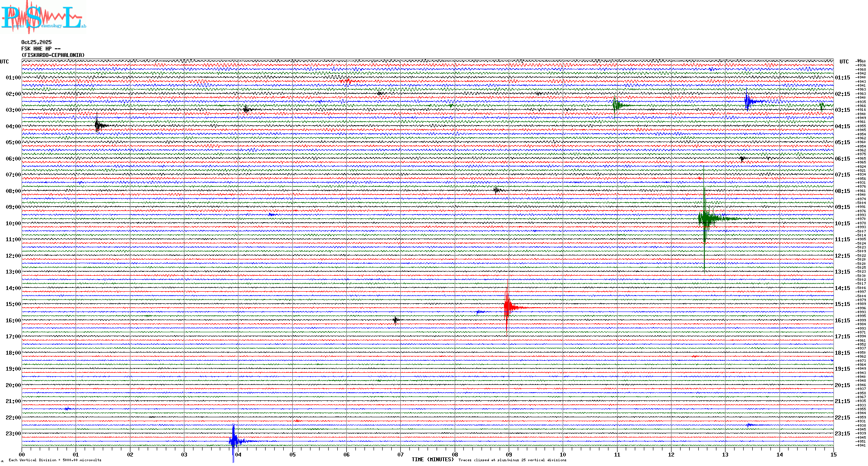Click the blue event spike near 02:15 label
The image size is (868, 466).
pos(747,101)
